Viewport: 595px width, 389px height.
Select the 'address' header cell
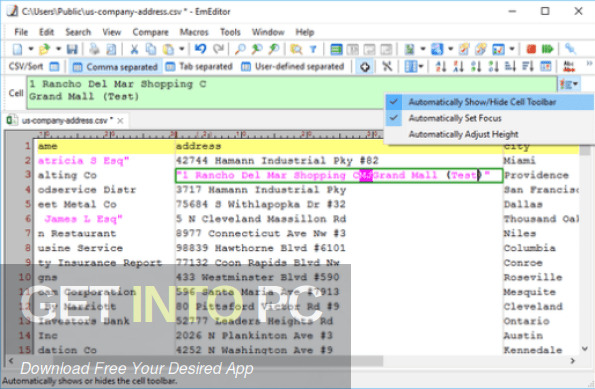338,146
